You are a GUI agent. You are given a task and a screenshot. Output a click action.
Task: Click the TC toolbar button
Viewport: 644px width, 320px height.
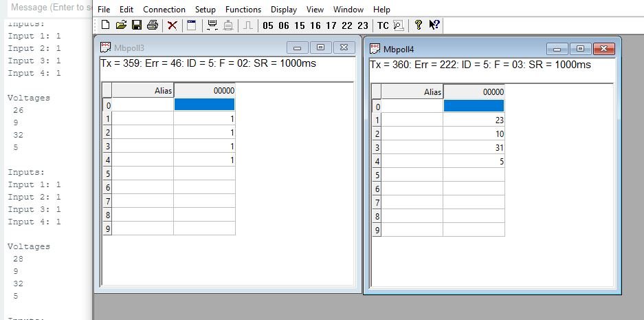click(x=383, y=25)
